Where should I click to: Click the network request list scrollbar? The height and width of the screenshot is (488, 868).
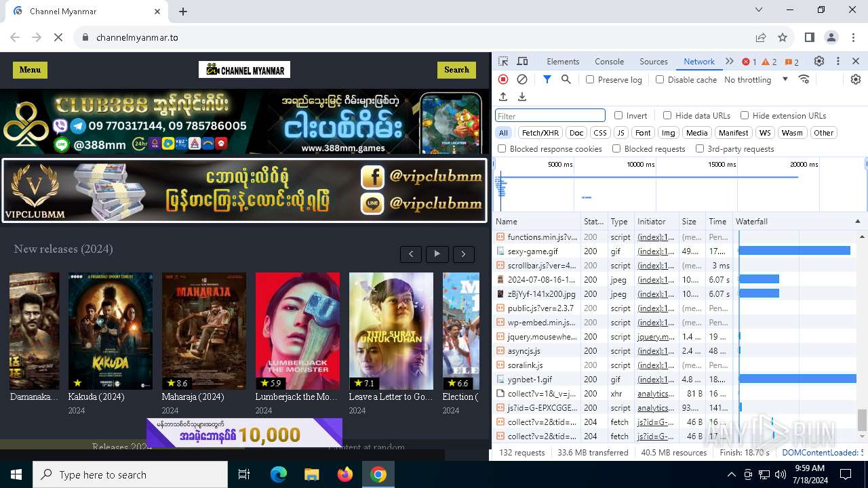point(862,420)
